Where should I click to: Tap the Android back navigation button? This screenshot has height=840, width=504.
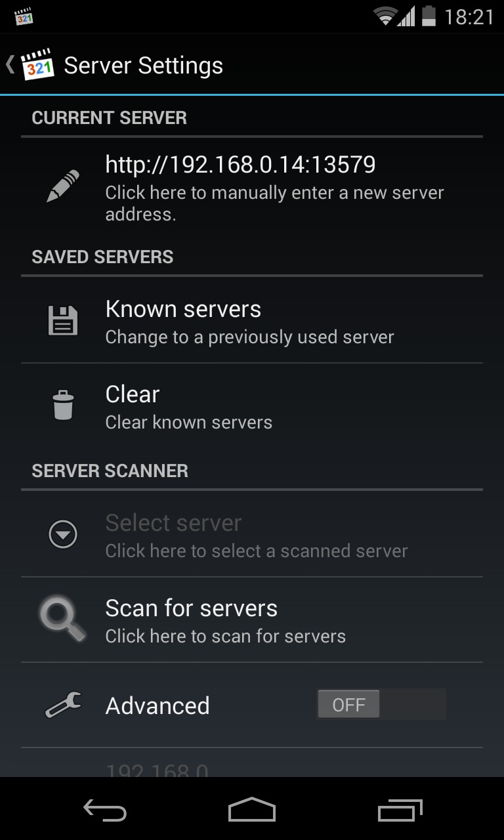point(105,810)
